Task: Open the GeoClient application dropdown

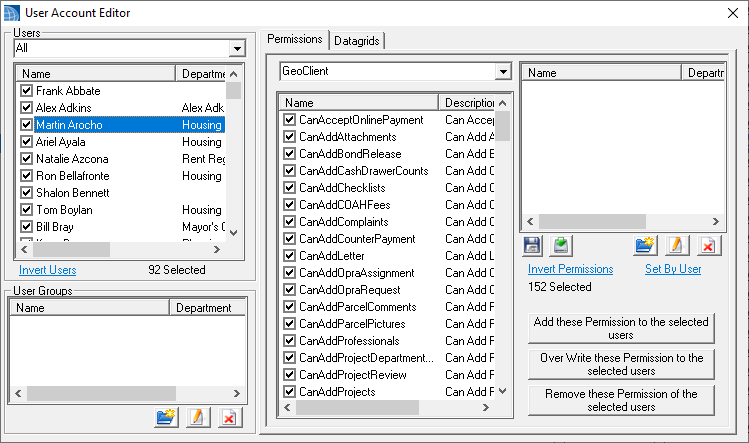Action: click(503, 72)
